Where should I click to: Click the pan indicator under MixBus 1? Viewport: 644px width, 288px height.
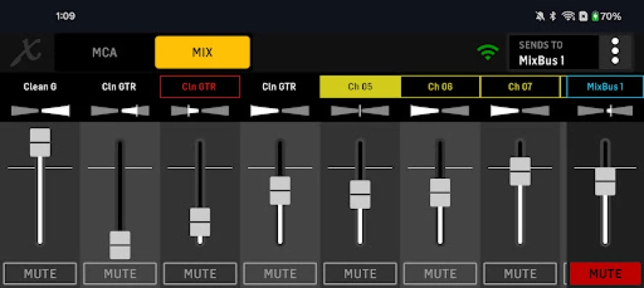click(x=605, y=111)
